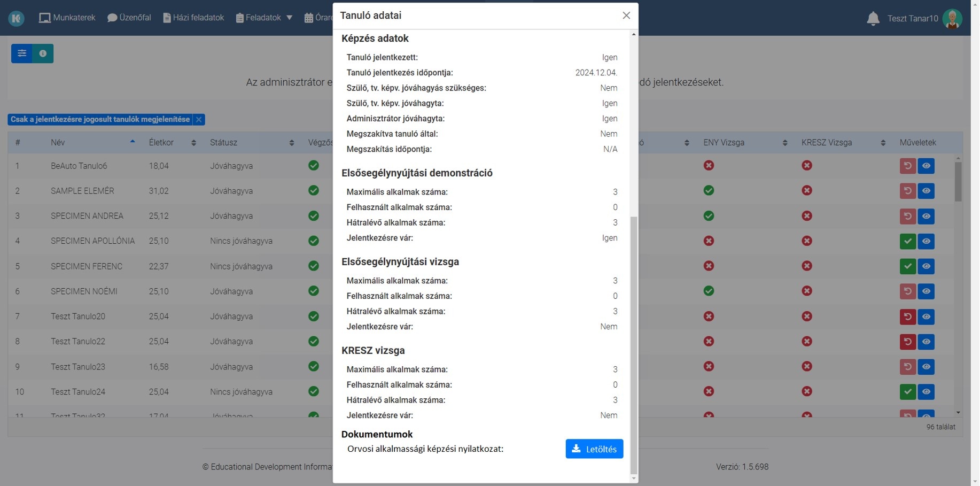Image resolution: width=980 pixels, height=486 pixels.
Task: Show the info button next to filters
Action: pyautogui.click(x=43, y=53)
